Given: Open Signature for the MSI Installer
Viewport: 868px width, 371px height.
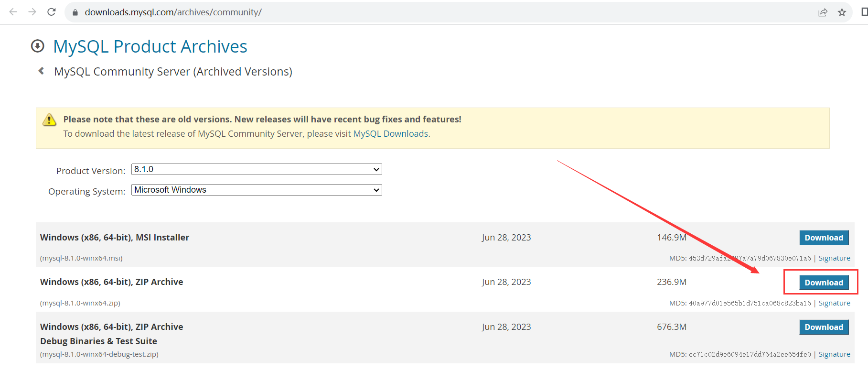Looking at the screenshot, I should coord(834,258).
